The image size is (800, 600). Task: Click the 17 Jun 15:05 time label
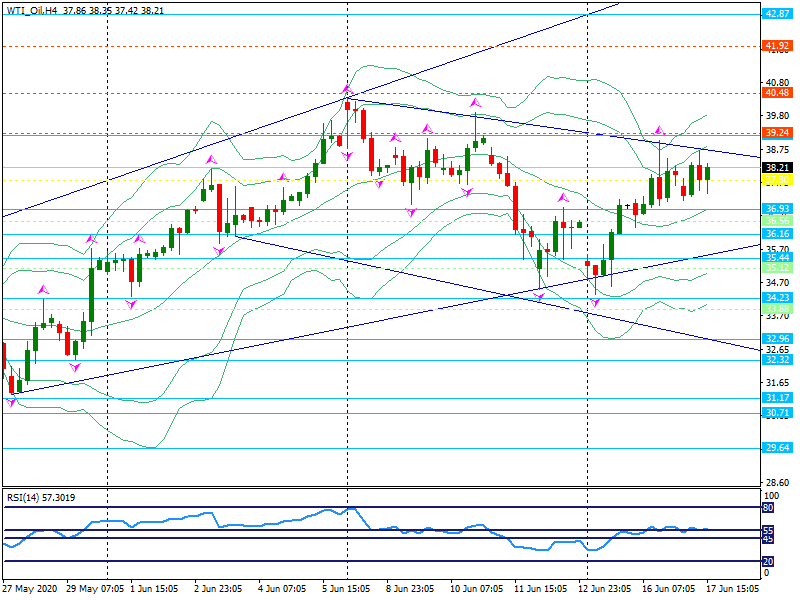735,590
